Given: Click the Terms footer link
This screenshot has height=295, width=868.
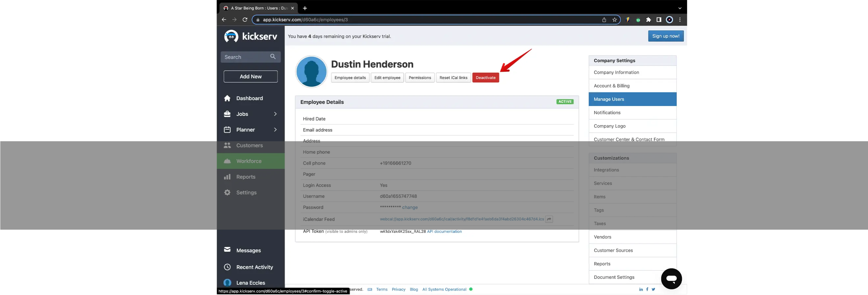Looking at the screenshot, I should [382, 290].
